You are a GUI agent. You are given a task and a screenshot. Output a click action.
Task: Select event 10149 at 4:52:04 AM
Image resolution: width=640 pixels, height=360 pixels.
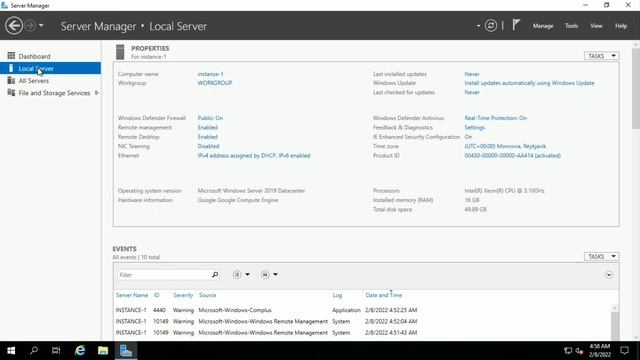363,322
